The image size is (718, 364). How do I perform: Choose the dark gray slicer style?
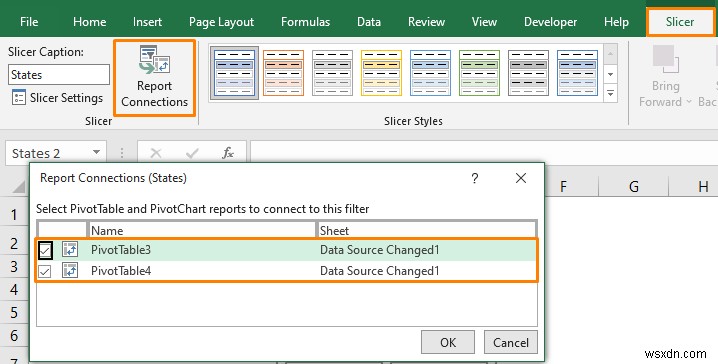point(528,73)
